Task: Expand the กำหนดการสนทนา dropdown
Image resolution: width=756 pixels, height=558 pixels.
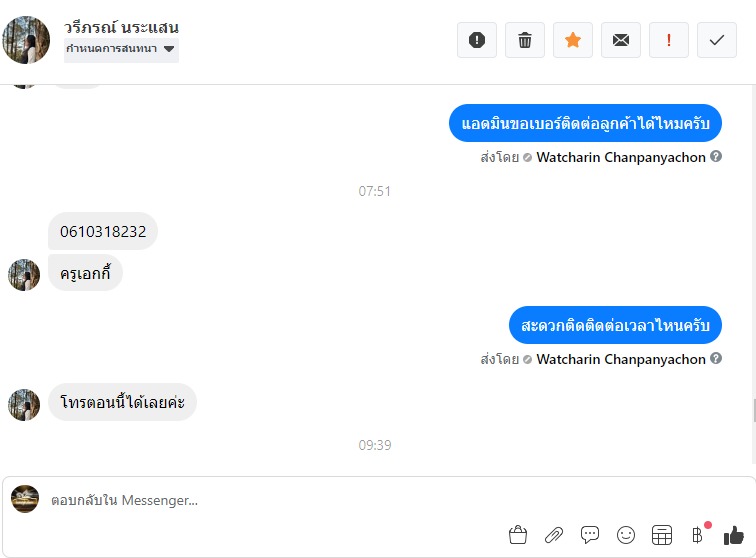Action: (121, 49)
